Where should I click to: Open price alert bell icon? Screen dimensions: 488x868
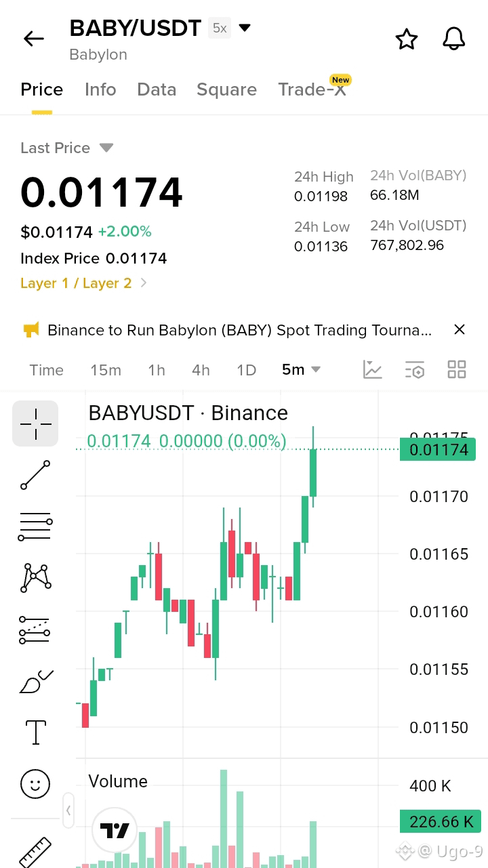click(x=454, y=39)
